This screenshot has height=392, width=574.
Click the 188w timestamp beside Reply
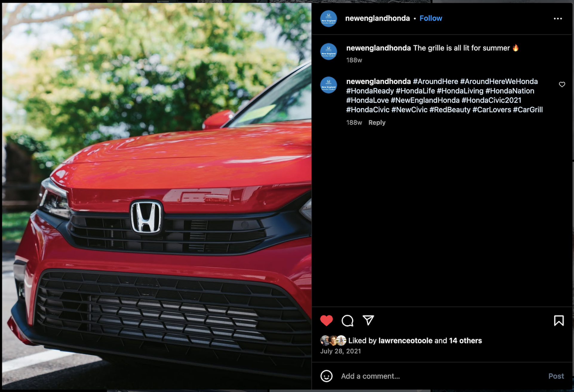coord(354,122)
